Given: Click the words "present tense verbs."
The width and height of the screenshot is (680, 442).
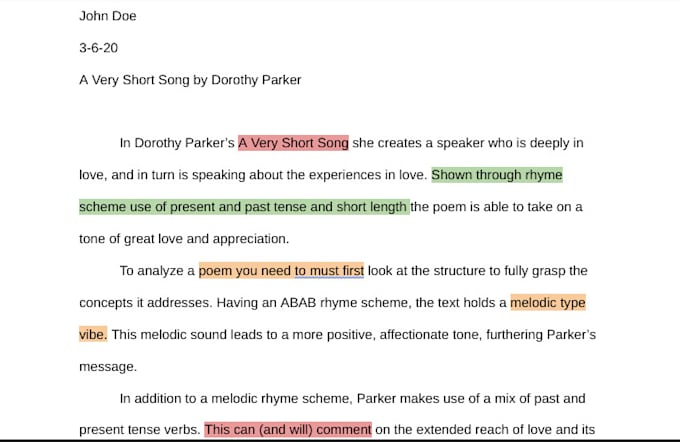Looking at the screenshot, I should pos(139,429).
